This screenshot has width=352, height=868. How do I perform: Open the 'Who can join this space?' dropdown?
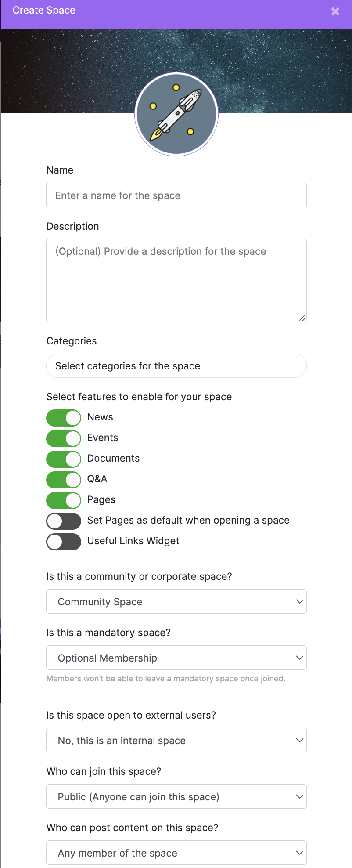pos(176,796)
